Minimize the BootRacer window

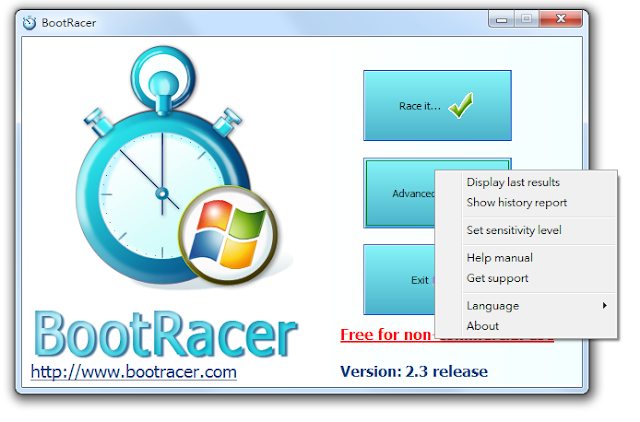coord(502,20)
